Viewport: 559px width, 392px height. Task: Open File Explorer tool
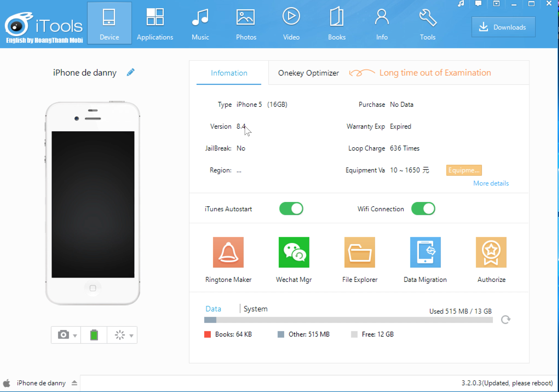[x=360, y=260]
